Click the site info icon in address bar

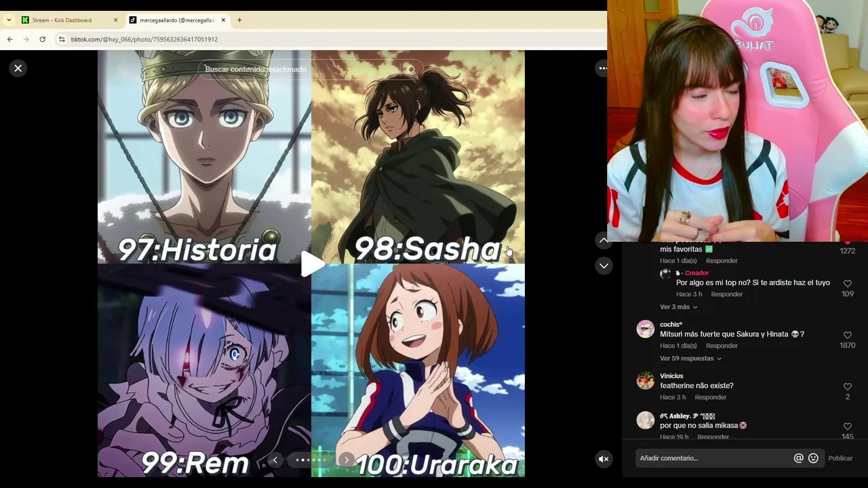click(x=62, y=39)
